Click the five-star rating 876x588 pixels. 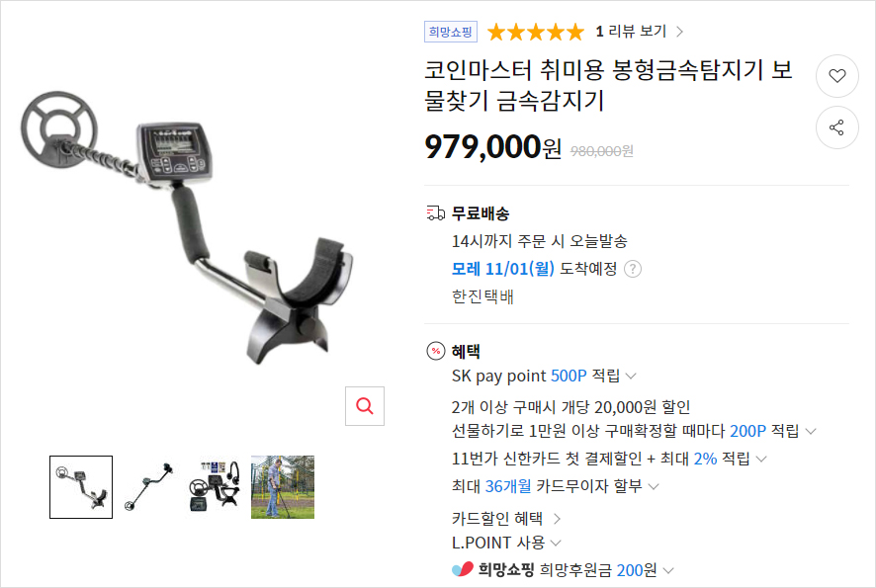535,32
